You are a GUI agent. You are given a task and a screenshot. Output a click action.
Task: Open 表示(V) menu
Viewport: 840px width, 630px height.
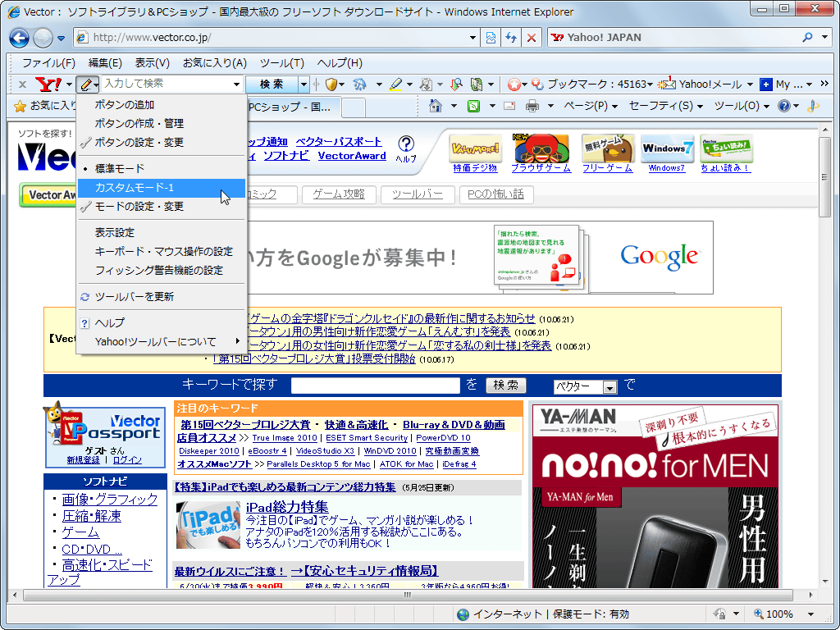tap(152, 63)
